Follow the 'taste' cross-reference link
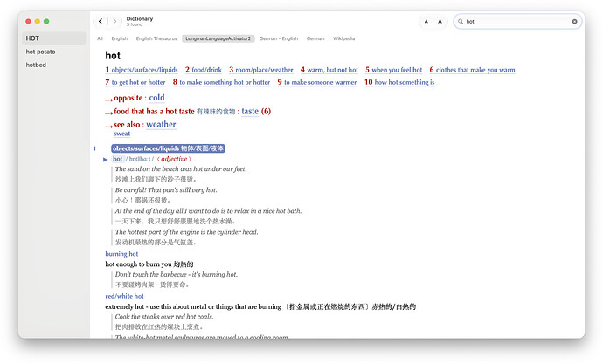The height and width of the screenshot is (364, 603). 250,112
